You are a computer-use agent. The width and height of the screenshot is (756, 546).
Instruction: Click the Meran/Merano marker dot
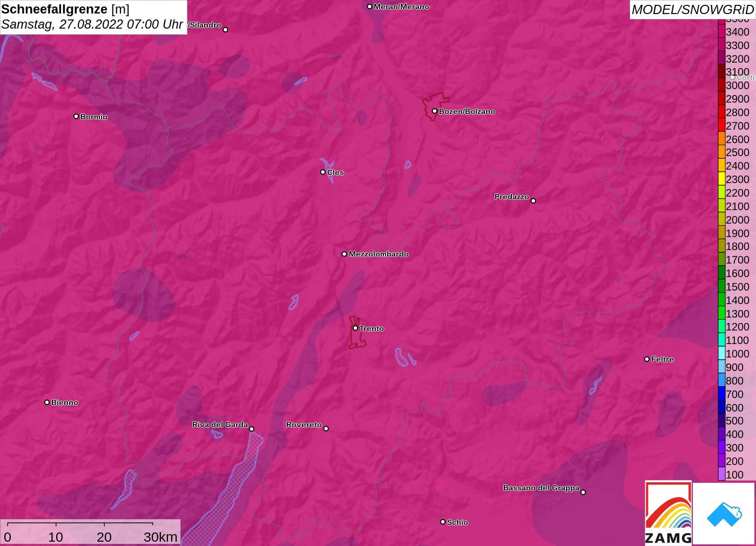[x=369, y=6]
